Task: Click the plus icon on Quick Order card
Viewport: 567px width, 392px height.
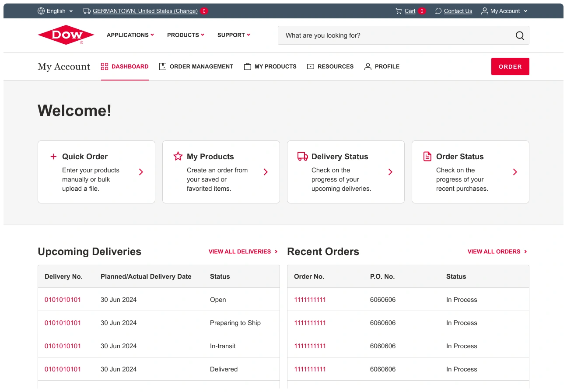Action: tap(53, 156)
